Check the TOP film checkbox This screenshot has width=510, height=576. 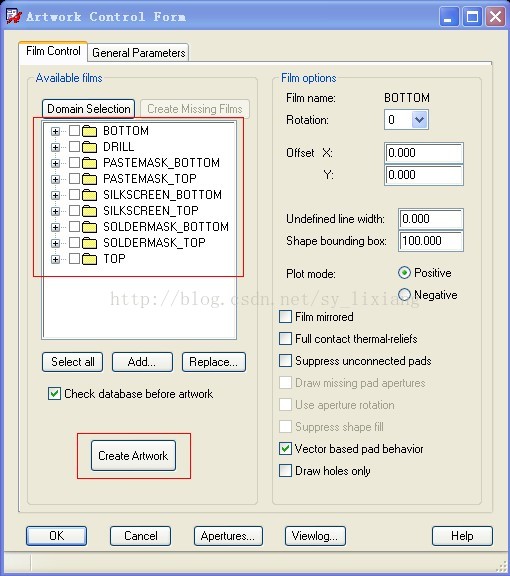tap(75, 259)
